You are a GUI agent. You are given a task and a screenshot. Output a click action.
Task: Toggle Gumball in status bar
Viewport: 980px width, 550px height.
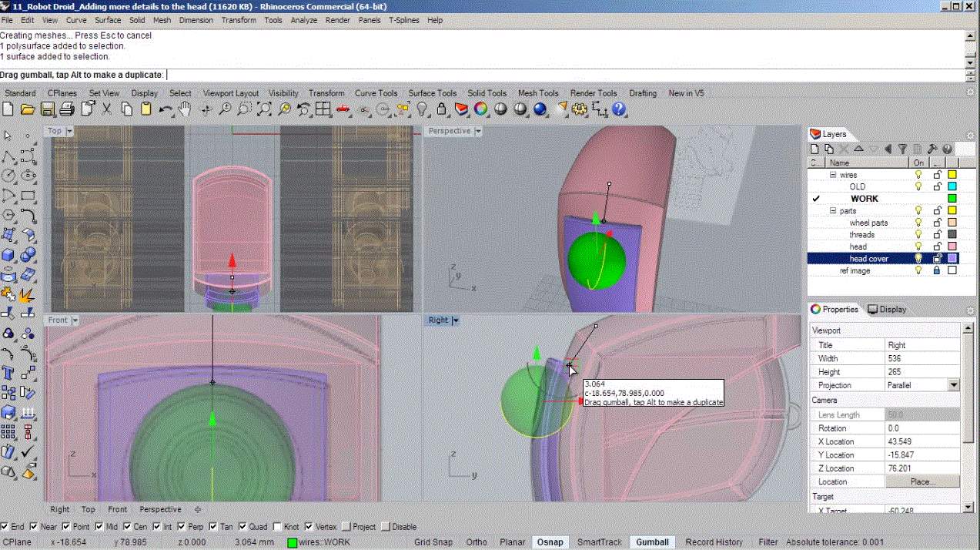(653, 542)
